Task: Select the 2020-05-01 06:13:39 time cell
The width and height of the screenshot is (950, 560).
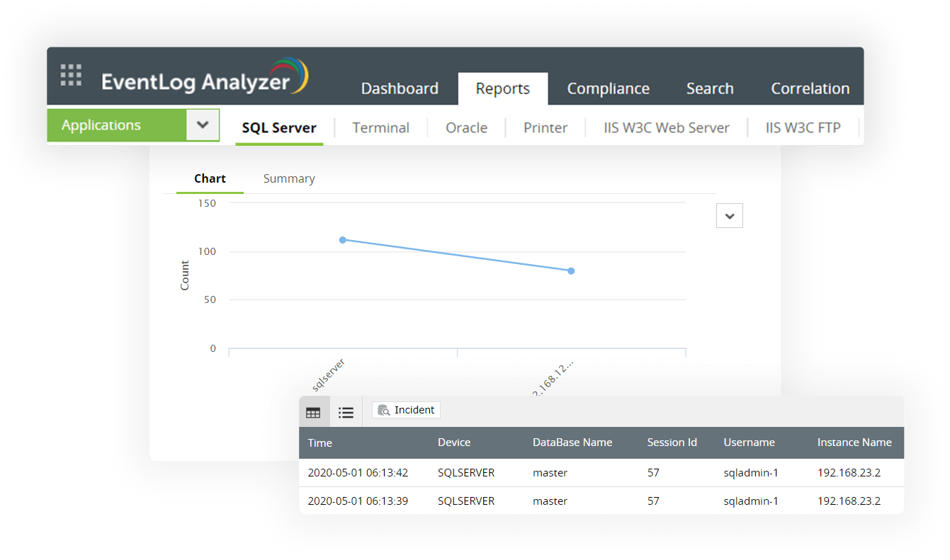Action: coord(358,501)
